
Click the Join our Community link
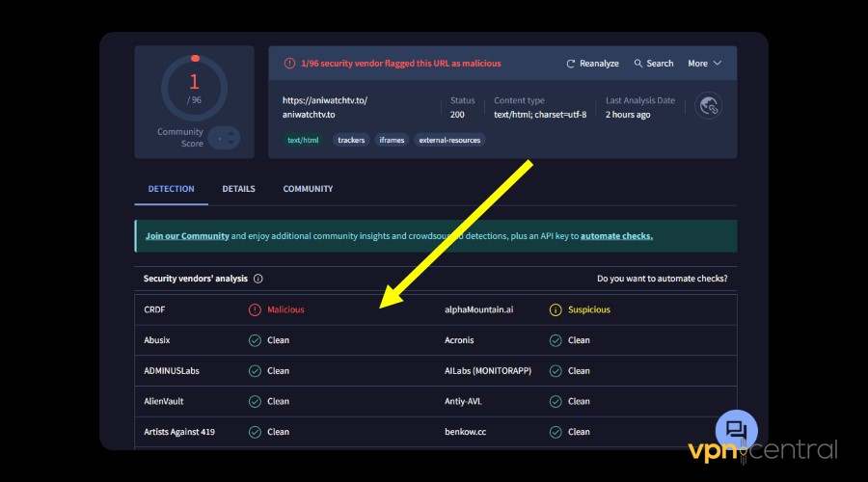(187, 236)
